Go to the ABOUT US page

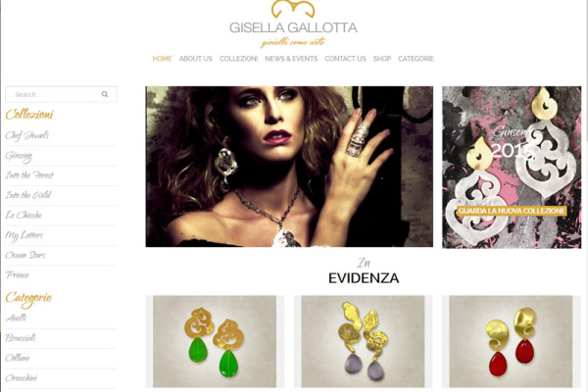click(196, 59)
